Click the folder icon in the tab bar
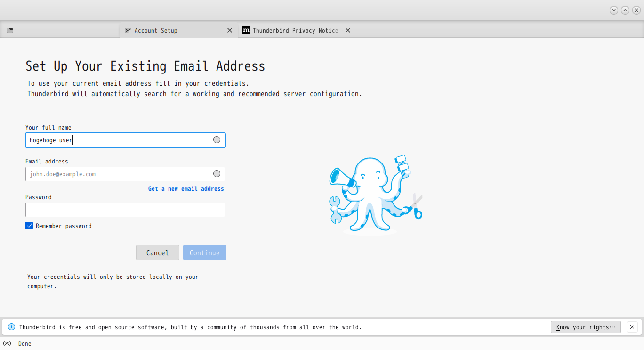Image resolution: width=644 pixels, height=350 pixels. pyautogui.click(x=10, y=30)
